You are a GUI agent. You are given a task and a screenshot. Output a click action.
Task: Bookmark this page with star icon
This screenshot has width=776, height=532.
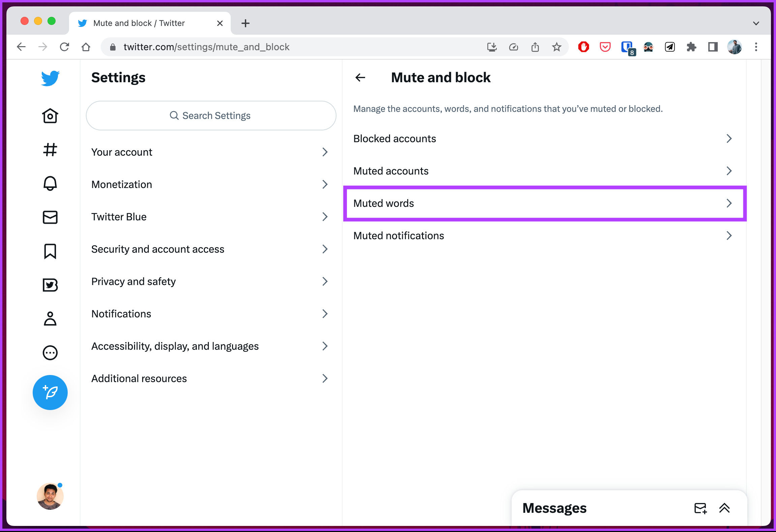coord(557,47)
